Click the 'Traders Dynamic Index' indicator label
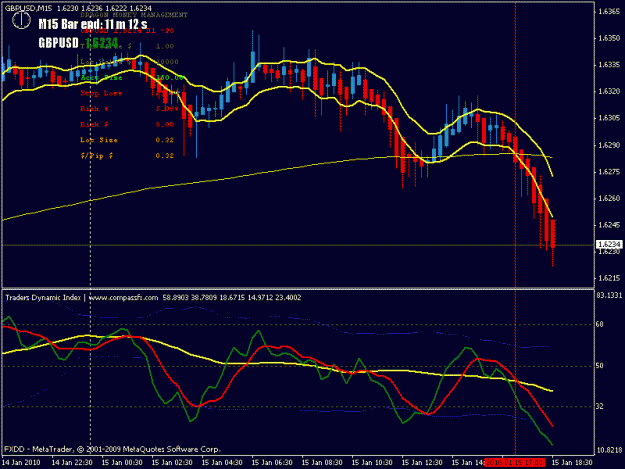The height and width of the screenshot is (469, 625). 43,297
